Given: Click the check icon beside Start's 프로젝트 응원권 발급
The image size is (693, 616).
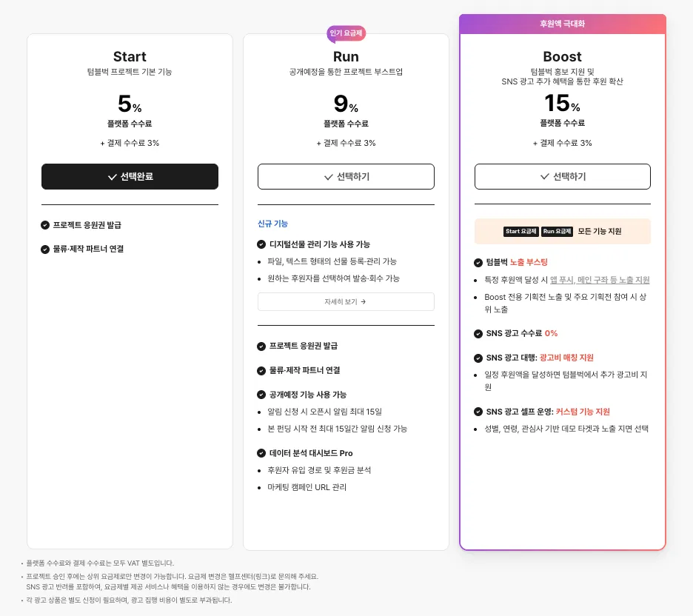Looking at the screenshot, I should [x=45, y=225].
